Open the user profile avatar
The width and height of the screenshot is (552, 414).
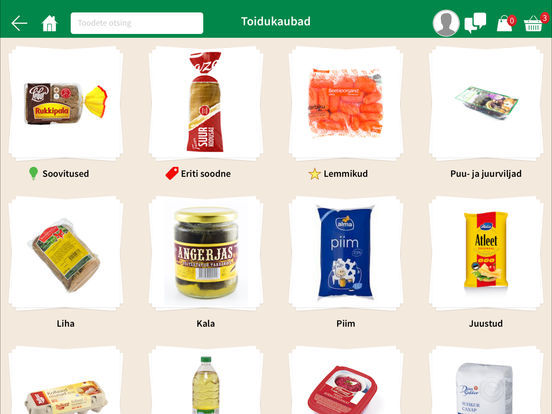[x=446, y=23]
